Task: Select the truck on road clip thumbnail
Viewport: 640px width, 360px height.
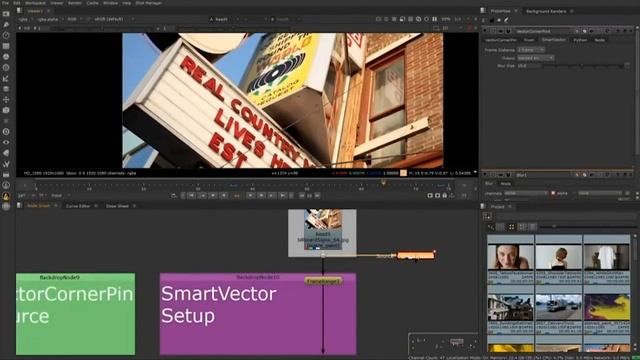Action: (x=558, y=307)
